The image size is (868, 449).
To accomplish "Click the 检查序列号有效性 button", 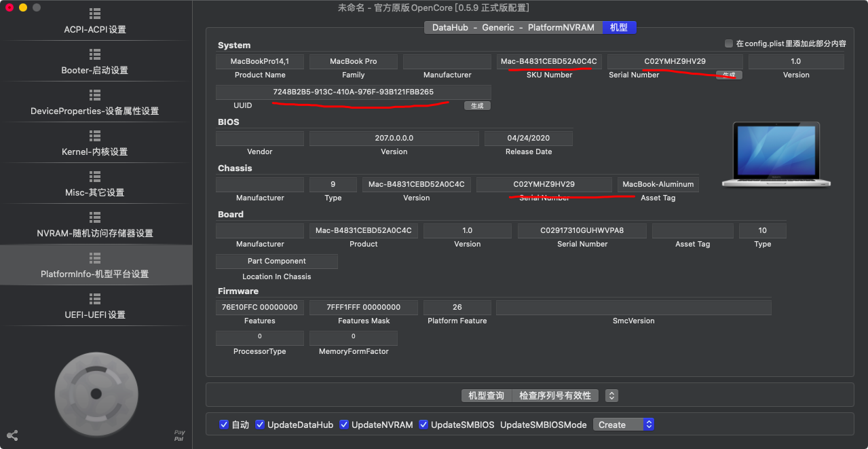I will [555, 395].
